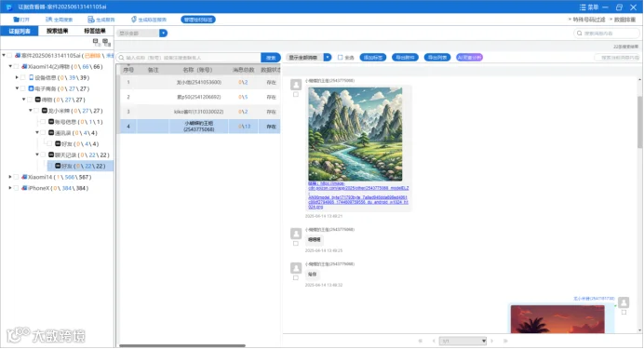Open the hamburger menu icon in title bar
This screenshot has height=349, width=644.
[x=583, y=7]
